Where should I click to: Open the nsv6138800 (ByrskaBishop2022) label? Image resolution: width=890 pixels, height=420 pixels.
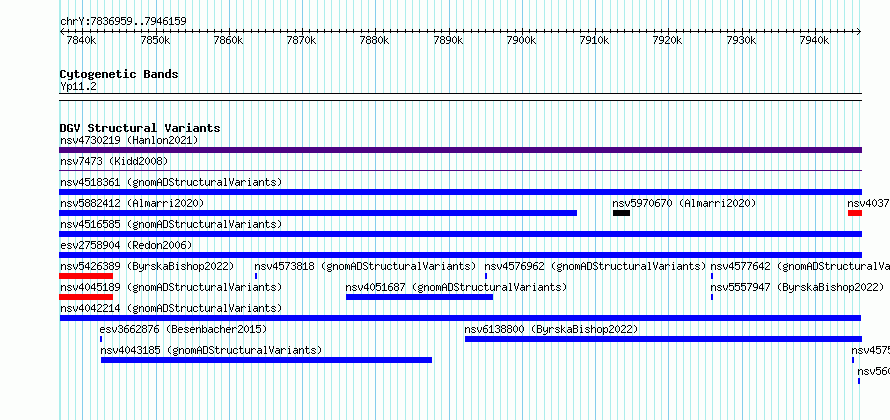click(551, 329)
